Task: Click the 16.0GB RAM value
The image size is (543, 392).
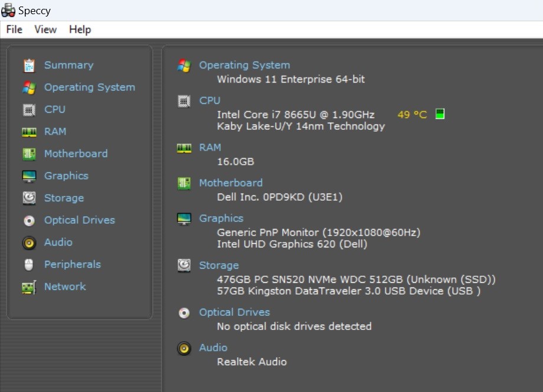Action: click(235, 162)
